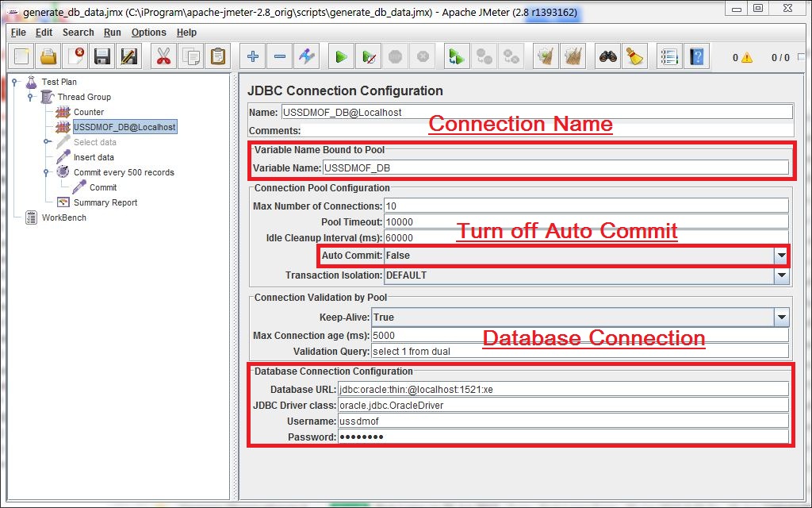Select Summary Report listener
Screen dimensions: 812x508
tap(105, 202)
